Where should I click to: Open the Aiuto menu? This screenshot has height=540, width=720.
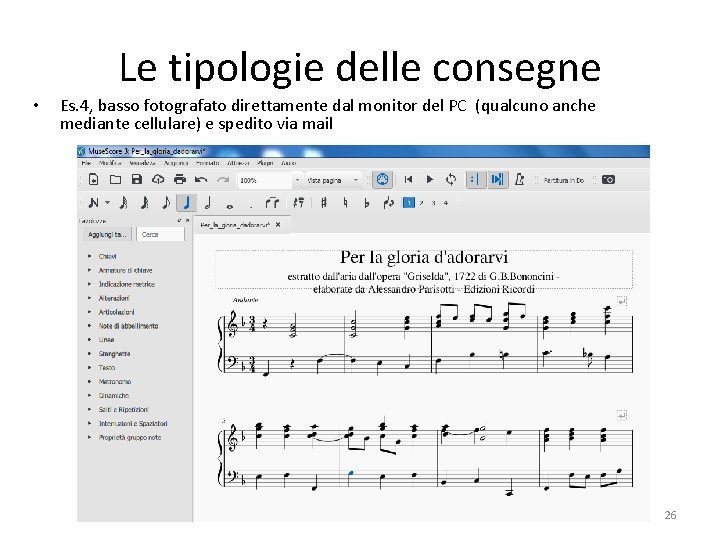pos(288,163)
